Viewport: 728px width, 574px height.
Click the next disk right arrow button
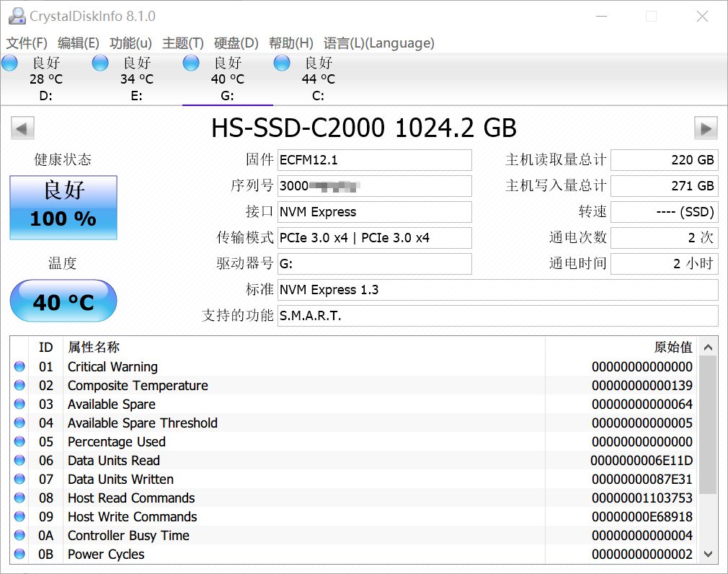pos(706,129)
